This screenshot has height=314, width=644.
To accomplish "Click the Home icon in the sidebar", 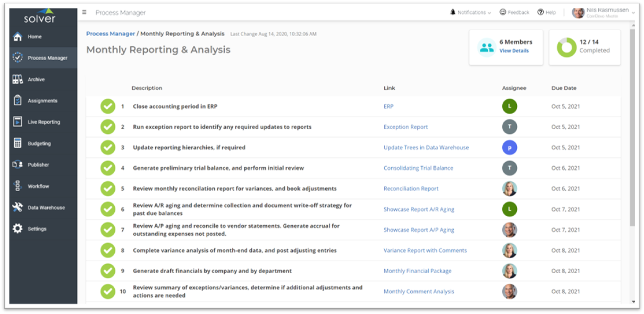I will point(18,37).
